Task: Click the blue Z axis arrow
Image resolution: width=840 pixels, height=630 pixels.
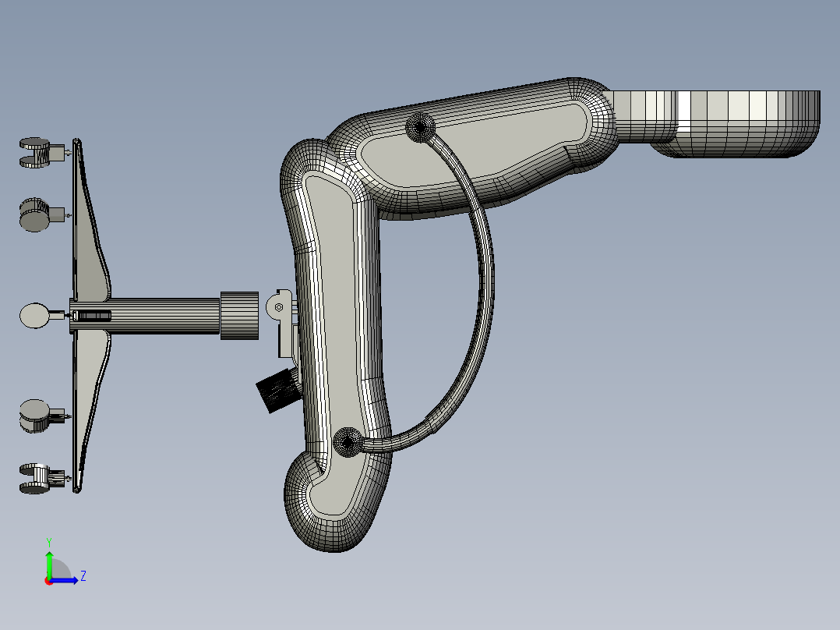Action: [x=65, y=580]
